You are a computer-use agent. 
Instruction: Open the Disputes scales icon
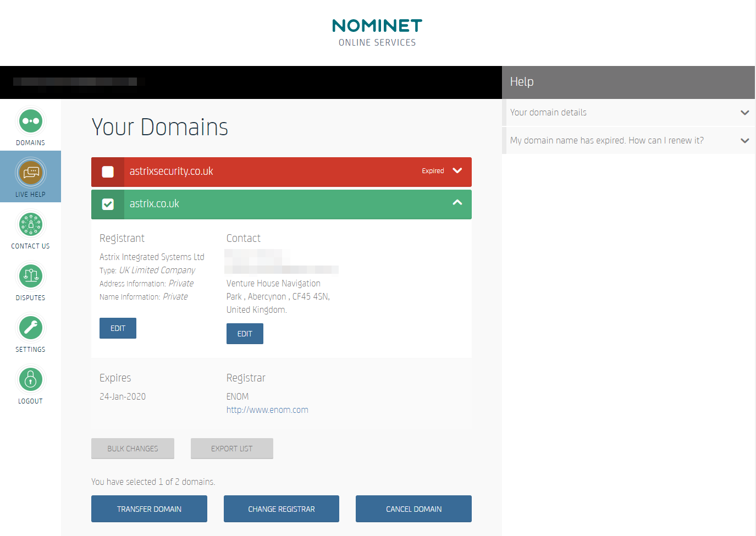pos(31,276)
